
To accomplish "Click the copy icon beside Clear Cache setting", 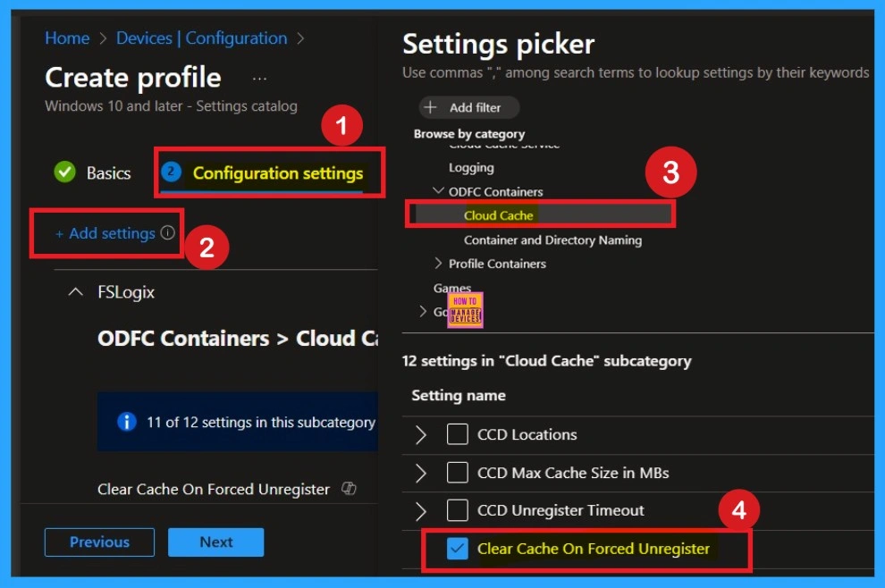I will 350,489.
